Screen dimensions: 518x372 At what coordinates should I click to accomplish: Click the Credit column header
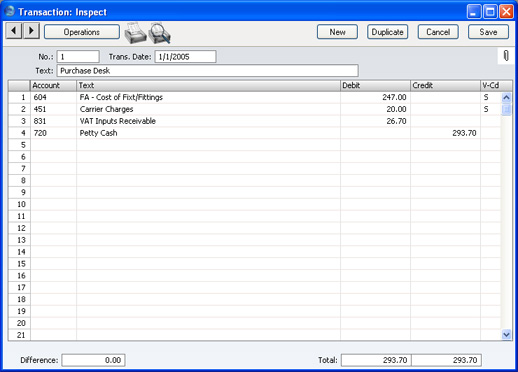(x=445, y=86)
